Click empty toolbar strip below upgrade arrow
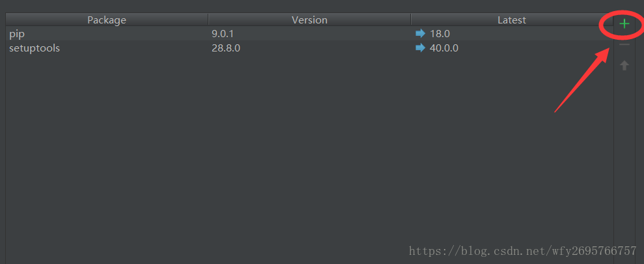The height and width of the screenshot is (264, 644). point(624,163)
